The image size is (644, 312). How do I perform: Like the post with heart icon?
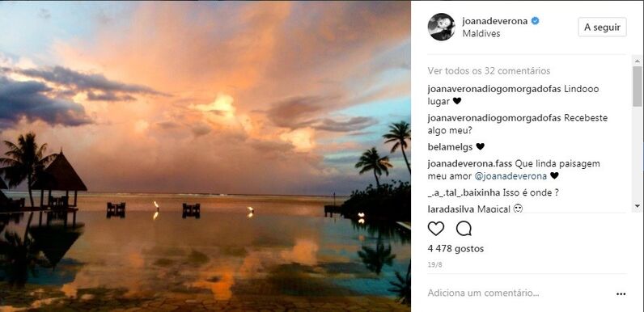click(436, 229)
